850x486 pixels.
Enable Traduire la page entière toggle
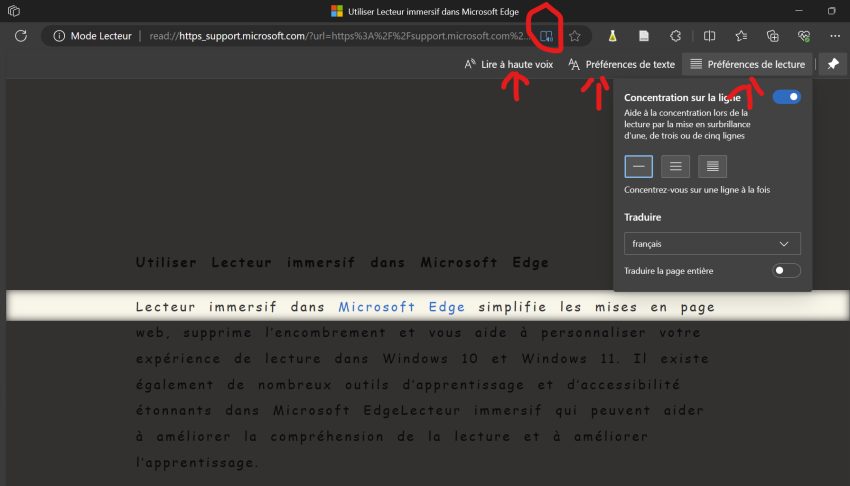tap(786, 271)
